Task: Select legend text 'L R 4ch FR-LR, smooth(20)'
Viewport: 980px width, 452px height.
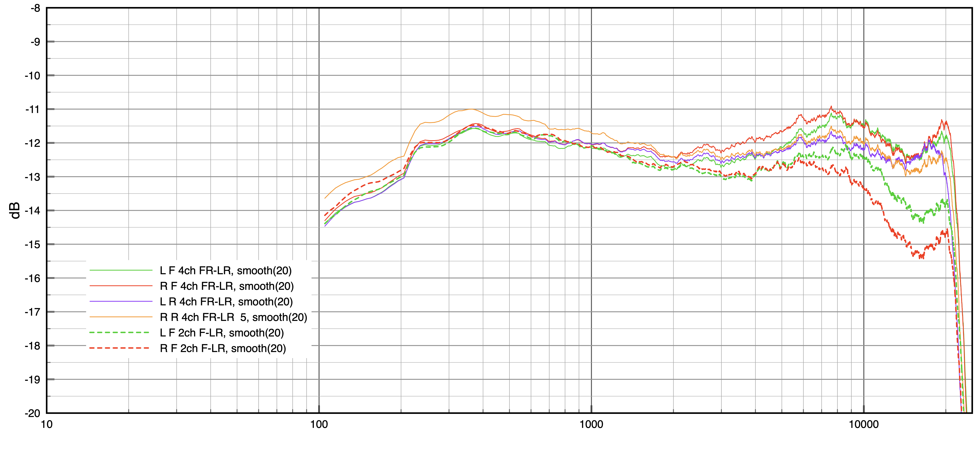Action: [x=226, y=302]
